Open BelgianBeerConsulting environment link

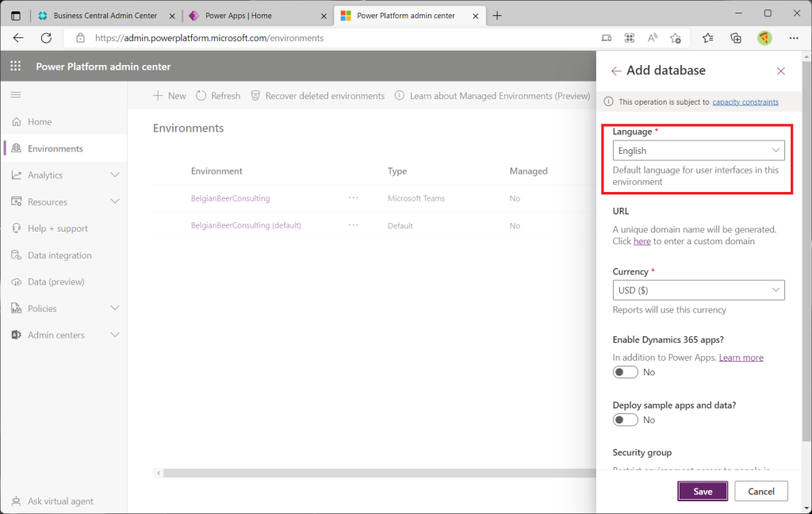pos(231,198)
